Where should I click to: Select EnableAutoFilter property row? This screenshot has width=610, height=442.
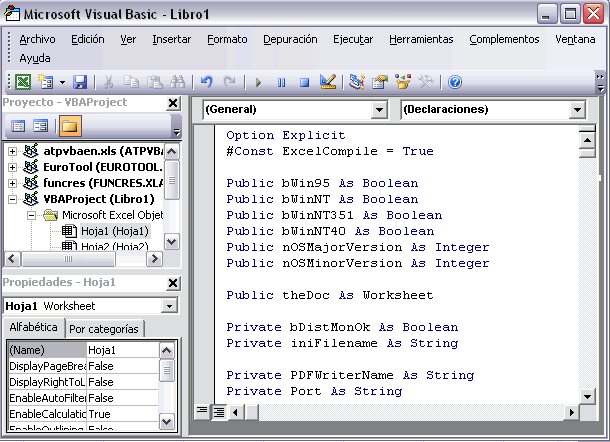pyautogui.click(x=84, y=398)
